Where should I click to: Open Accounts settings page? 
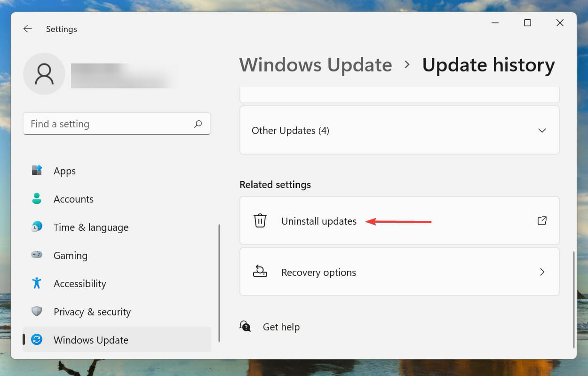(117, 199)
